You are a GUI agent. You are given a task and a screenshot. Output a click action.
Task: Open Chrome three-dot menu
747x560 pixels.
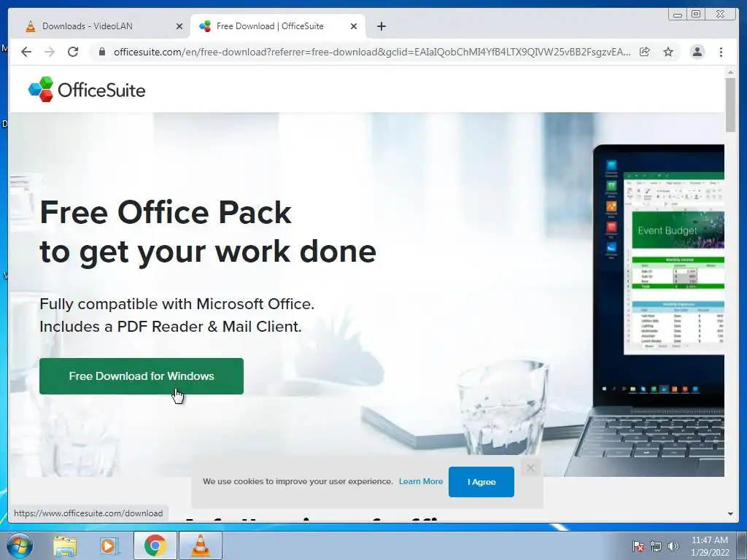click(x=721, y=52)
